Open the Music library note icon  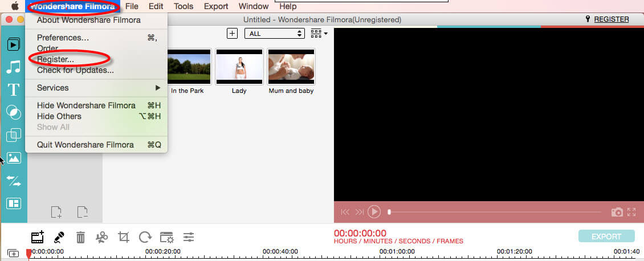(13, 67)
